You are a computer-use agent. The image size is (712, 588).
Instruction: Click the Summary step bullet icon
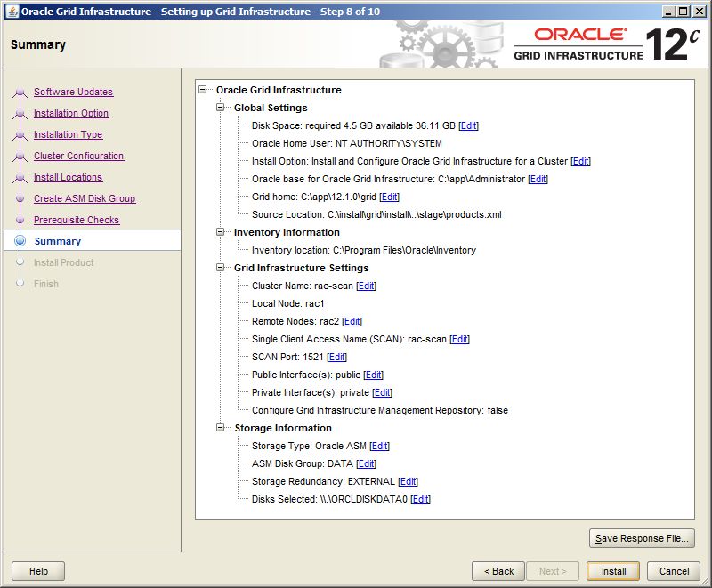click(20, 240)
